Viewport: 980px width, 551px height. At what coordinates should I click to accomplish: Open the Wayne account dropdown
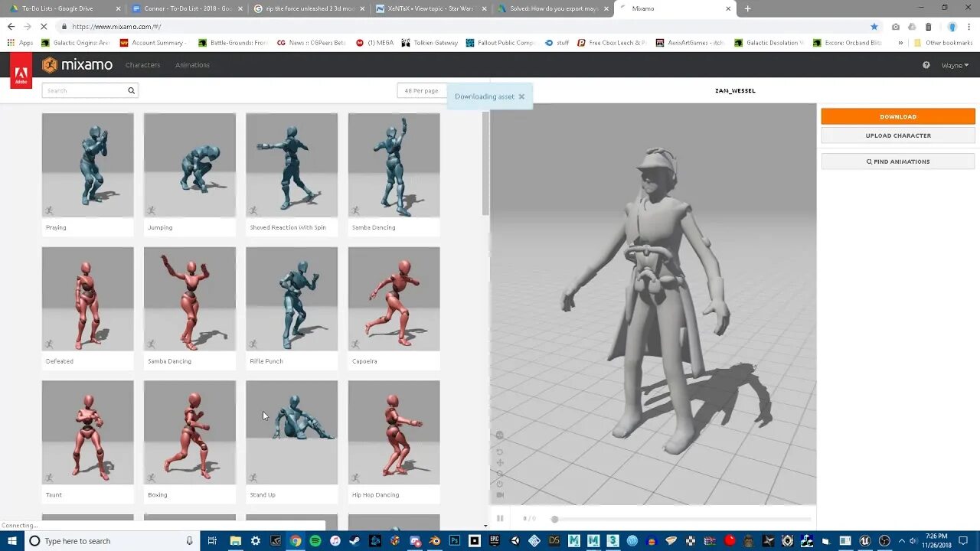pyautogui.click(x=955, y=65)
